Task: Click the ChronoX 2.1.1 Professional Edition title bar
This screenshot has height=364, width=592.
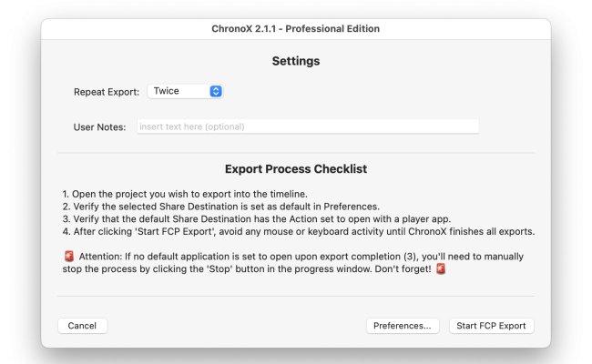Action: point(296,29)
